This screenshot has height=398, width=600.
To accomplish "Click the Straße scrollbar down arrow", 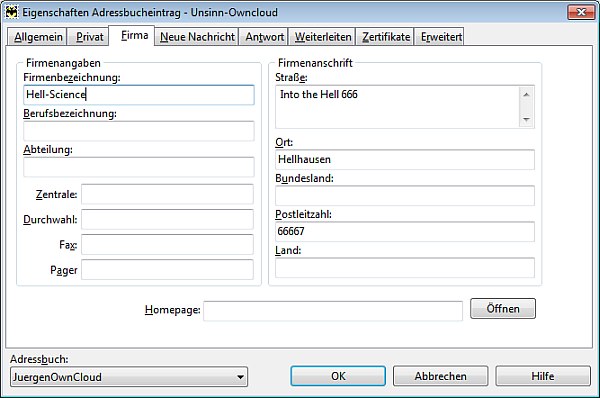I will 526,119.
